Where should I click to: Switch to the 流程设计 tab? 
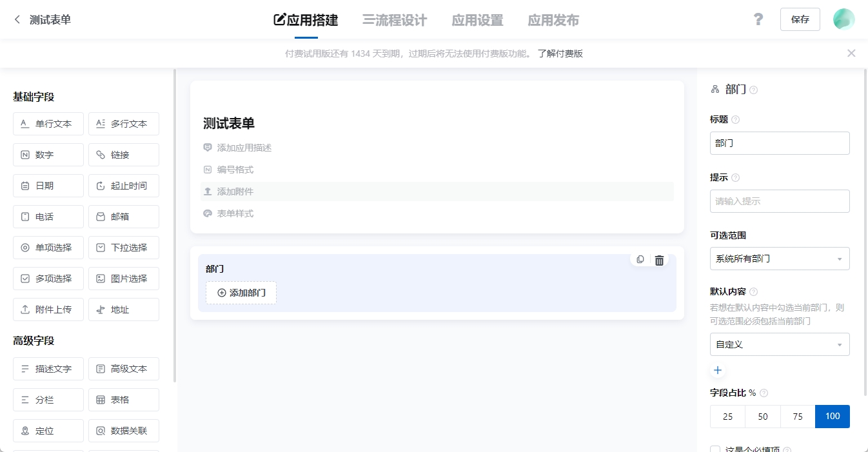(x=395, y=20)
